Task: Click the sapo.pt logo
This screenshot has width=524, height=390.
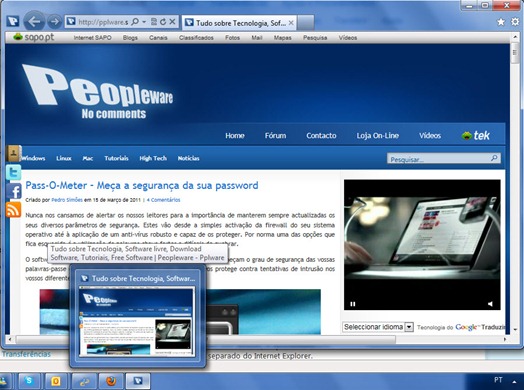Action: (33, 37)
